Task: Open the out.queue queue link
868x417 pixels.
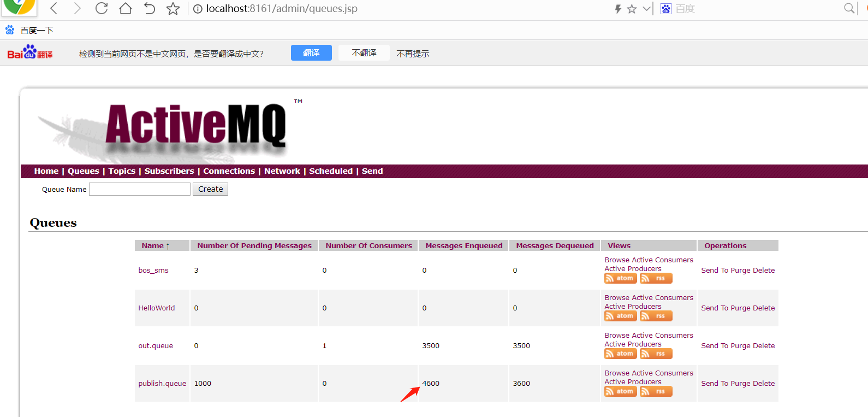Action: coord(156,346)
